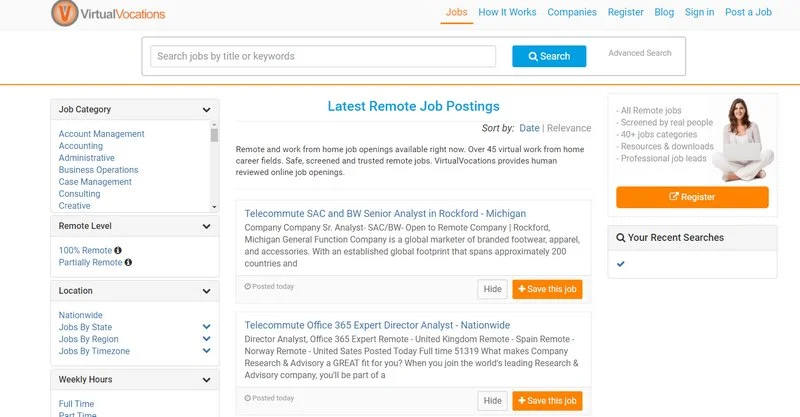Expand the Jobs By Timezone list
800x417 pixels.
[206, 351]
